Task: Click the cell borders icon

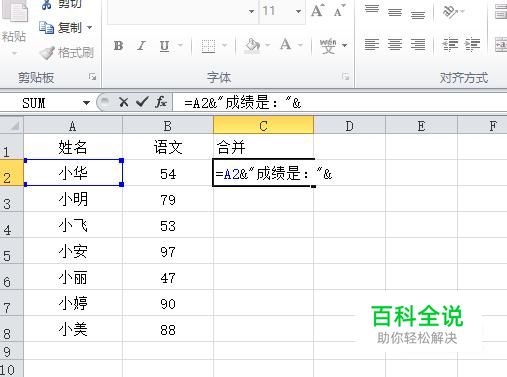Action: click(208, 46)
